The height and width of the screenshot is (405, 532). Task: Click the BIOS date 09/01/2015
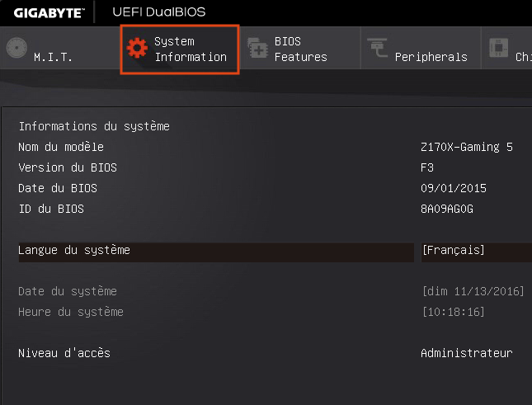click(x=454, y=188)
